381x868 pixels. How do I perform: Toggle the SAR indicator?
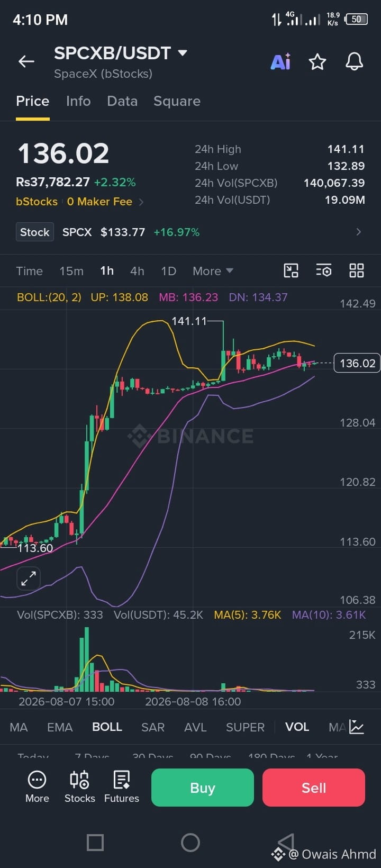(x=153, y=727)
